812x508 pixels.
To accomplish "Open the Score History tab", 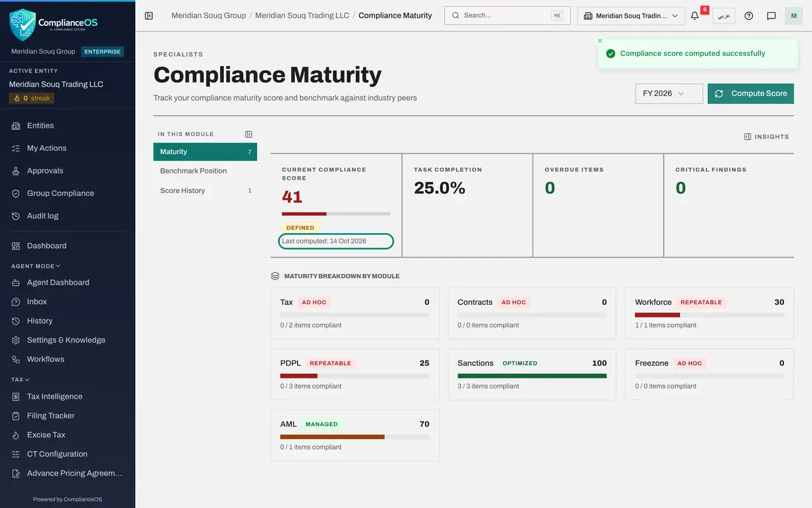I will 205,190.
